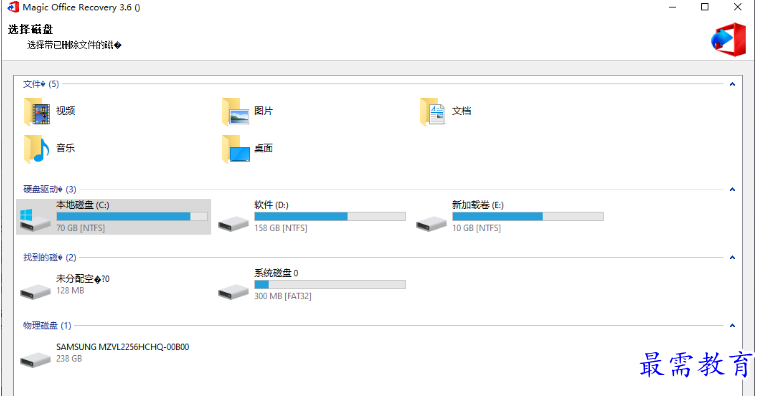Viewport: 761px width, 396px height.
Task: Select the 音乐 music folder icon
Action: [x=37, y=149]
